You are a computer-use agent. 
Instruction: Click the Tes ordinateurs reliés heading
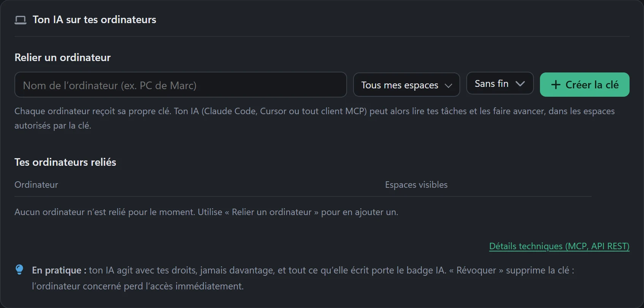coord(65,162)
